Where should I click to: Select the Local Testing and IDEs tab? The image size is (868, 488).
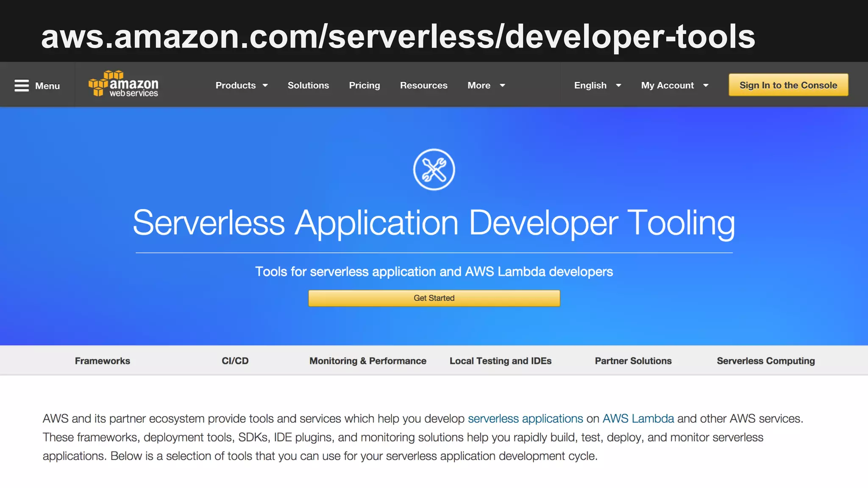[501, 361]
